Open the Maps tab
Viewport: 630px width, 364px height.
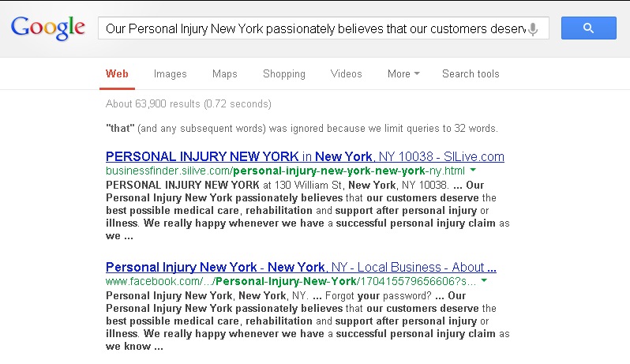224,74
